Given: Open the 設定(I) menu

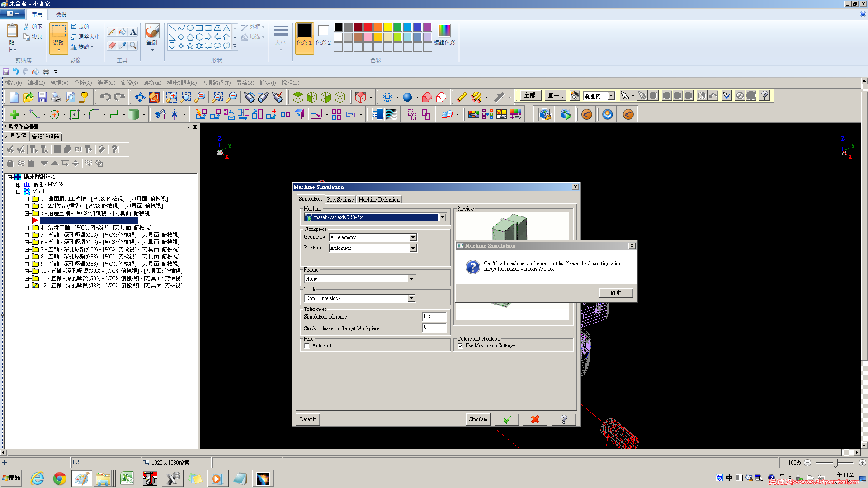Looking at the screenshot, I should [x=268, y=83].
